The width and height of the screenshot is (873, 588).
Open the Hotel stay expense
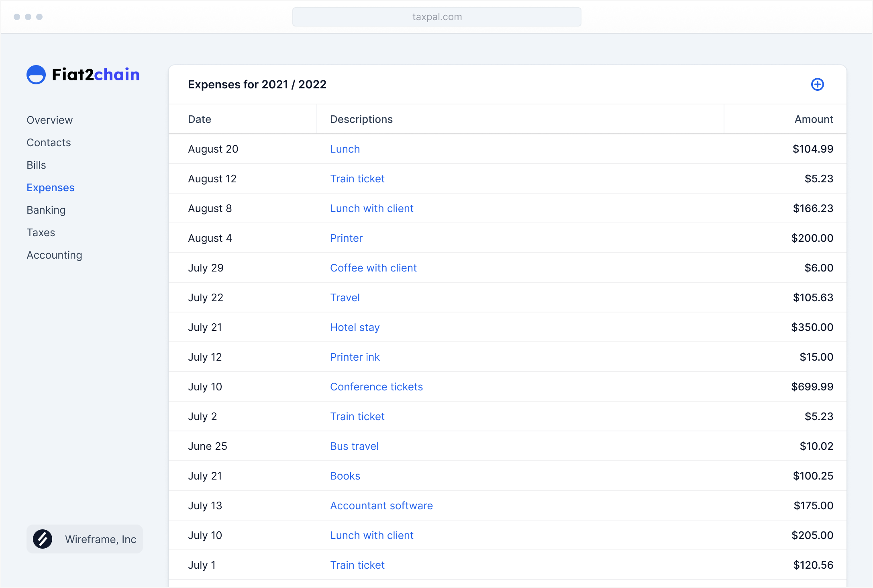point(355,327)
